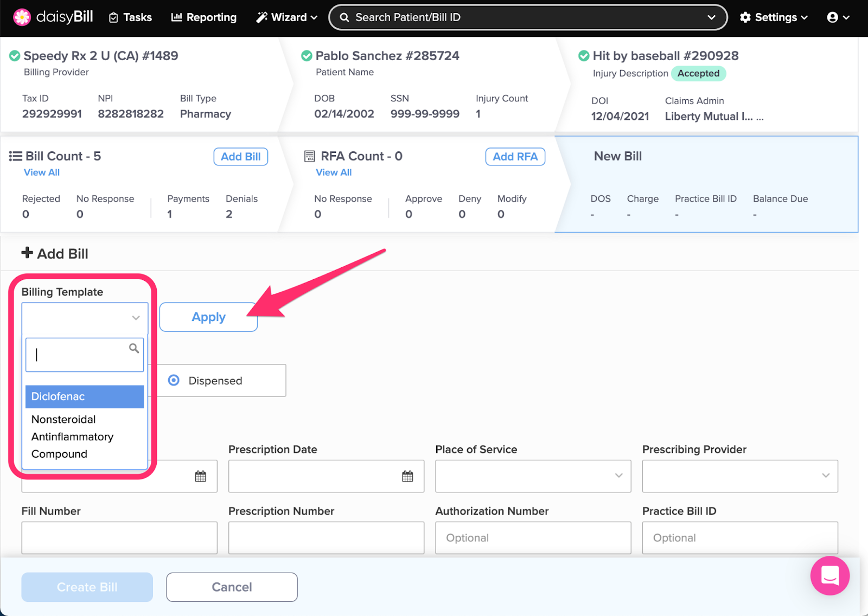Click the daisyBill flower logo

tap(22, 17)
